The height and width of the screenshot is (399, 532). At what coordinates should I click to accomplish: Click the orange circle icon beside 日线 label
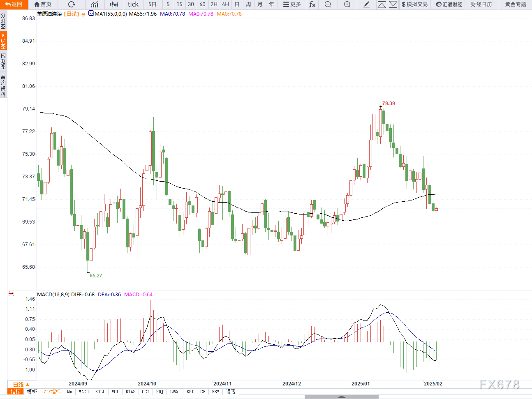click(83, 14)
